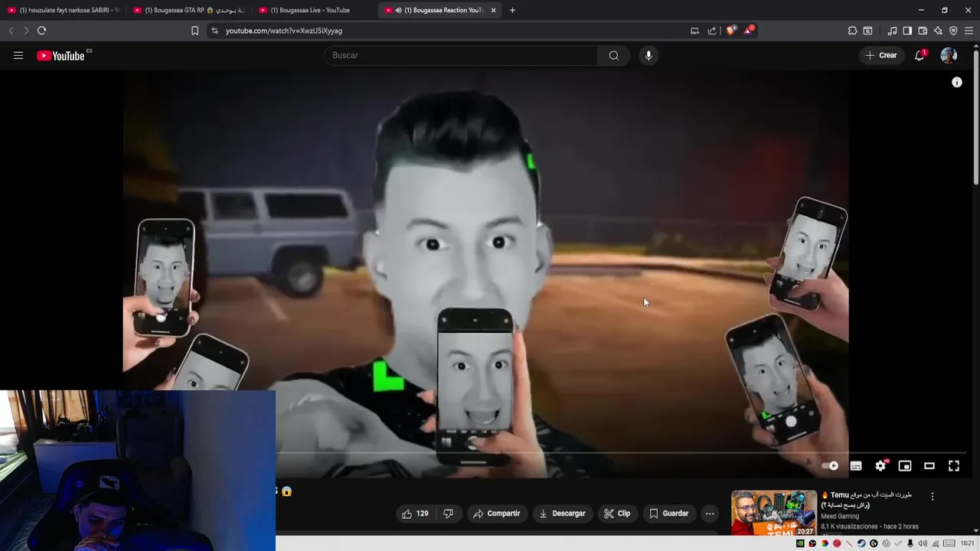Click the Compartir share button

point(496,514)
